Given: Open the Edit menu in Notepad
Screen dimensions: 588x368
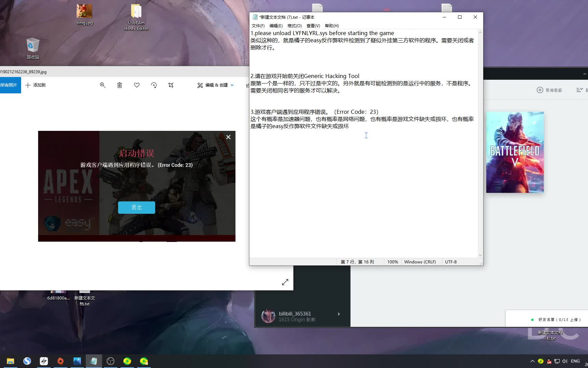Looking at the screenshot, I should 276,26.
